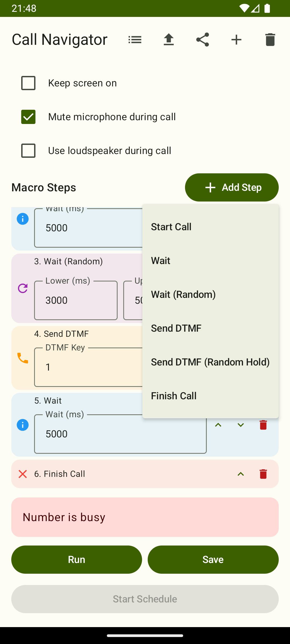The width and height of the screenshot is (290, 644).
Task: Disable Mute microphone during call
Action: (x=28, y=117)
